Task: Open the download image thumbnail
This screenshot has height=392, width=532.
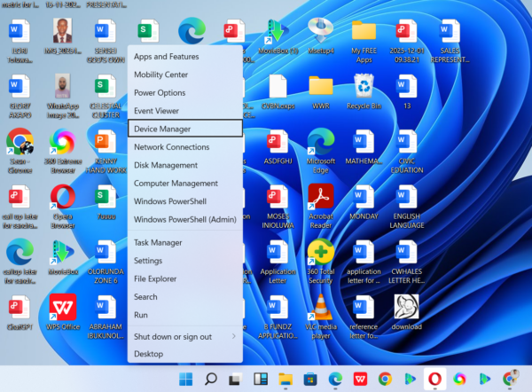Action: coord(407,307)
